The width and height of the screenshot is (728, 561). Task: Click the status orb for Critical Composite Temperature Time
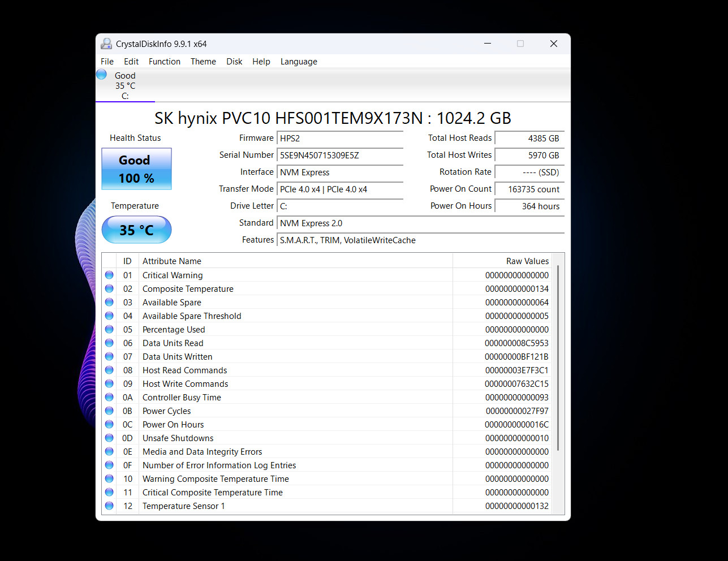[x=109, y=492]
